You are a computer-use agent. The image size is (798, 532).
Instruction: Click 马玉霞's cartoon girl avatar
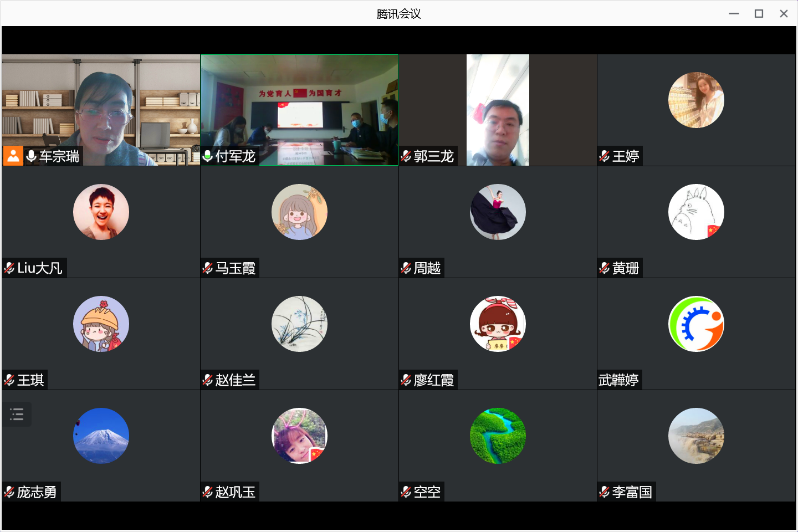[x=299, y=212]
